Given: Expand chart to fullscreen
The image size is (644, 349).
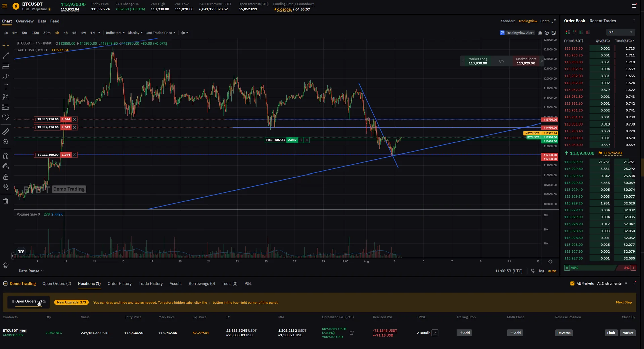Looking at the screenshot, I should 554,21.
